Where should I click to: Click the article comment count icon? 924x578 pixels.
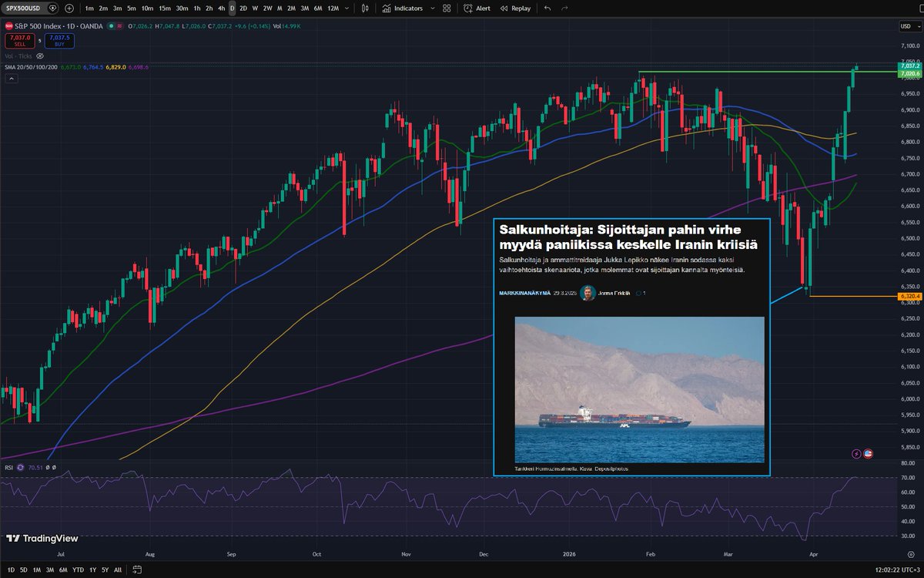(x=639, y=294)
